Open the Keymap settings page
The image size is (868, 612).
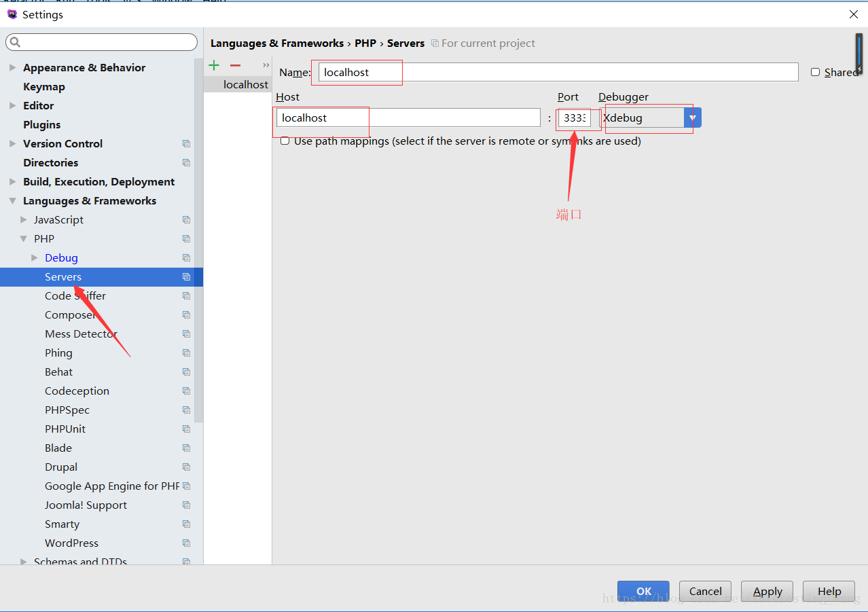tap(44, 87)
